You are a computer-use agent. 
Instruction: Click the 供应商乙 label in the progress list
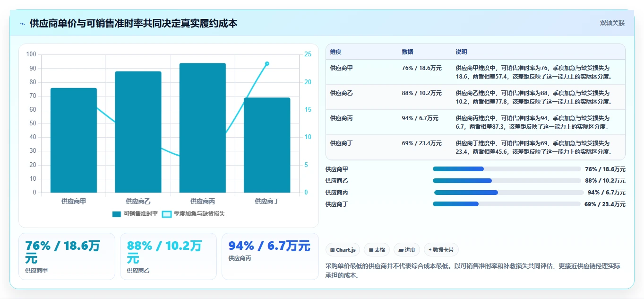(336, 181)
